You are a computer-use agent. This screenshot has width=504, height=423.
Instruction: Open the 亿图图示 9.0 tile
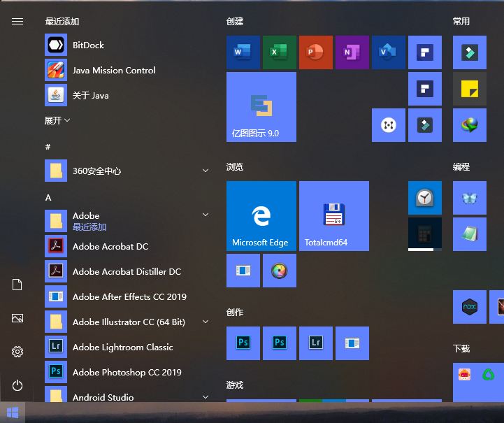click(261, 107)
